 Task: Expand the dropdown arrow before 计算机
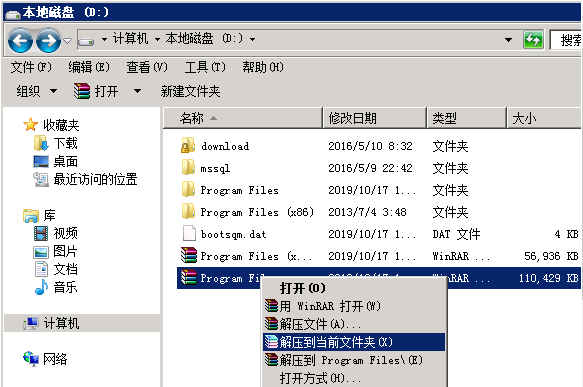tap(104, 39)
